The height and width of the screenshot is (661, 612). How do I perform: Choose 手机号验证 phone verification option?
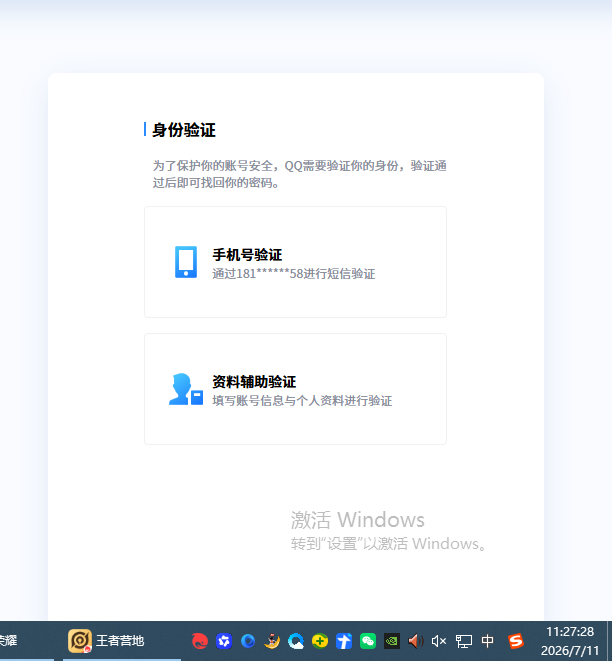(295, 262)
